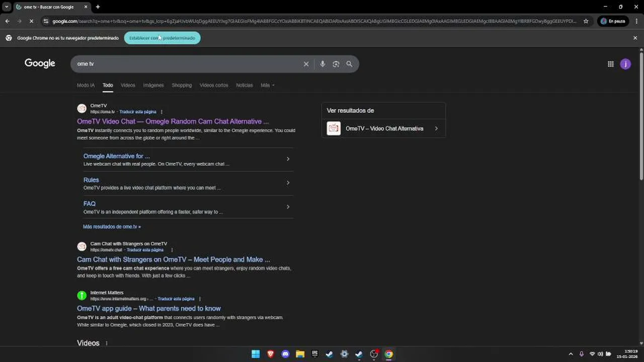Show hidden system tray icons
This screenshot has width=644, height=362.
point(571,354)
